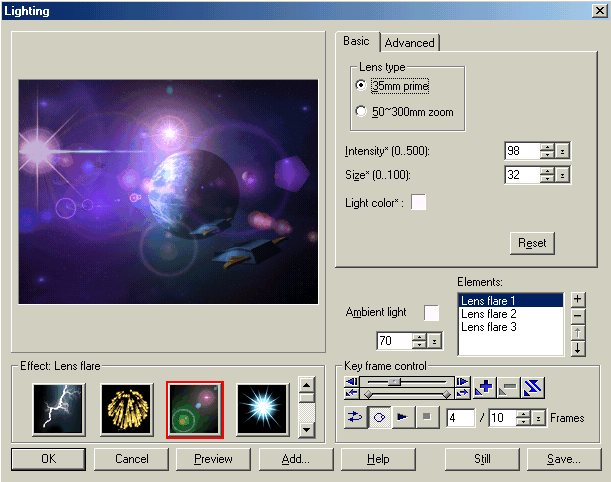Screen dimensions: 611x482
Task: Click the right key frame diamond marker
Action: 447,395
